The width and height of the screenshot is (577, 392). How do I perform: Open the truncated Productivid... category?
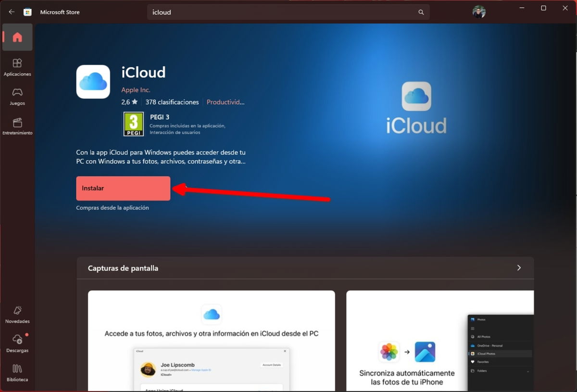click(x=226, y=101)
